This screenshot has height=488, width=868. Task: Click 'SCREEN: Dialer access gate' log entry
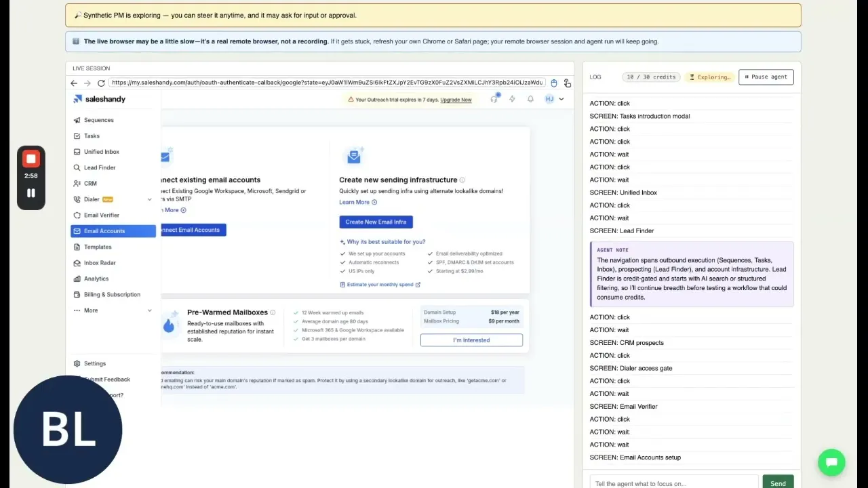pyautogui.click(x=631, y=368)
